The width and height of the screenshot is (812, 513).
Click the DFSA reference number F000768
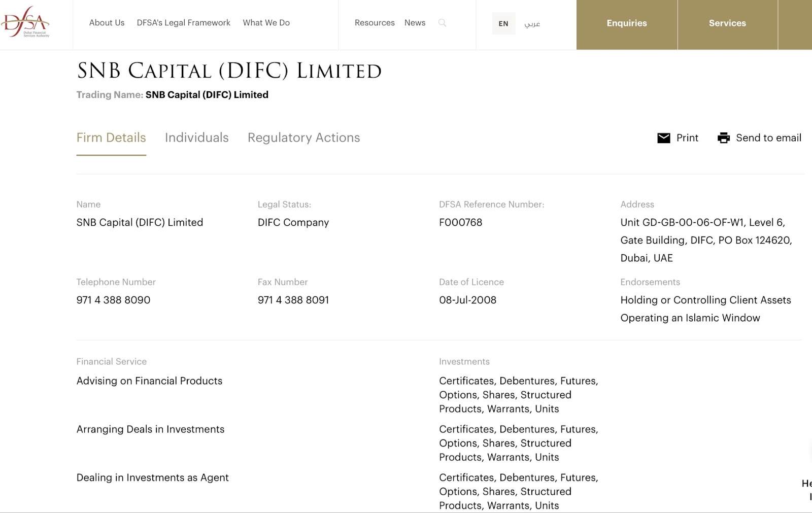[460, 222]
